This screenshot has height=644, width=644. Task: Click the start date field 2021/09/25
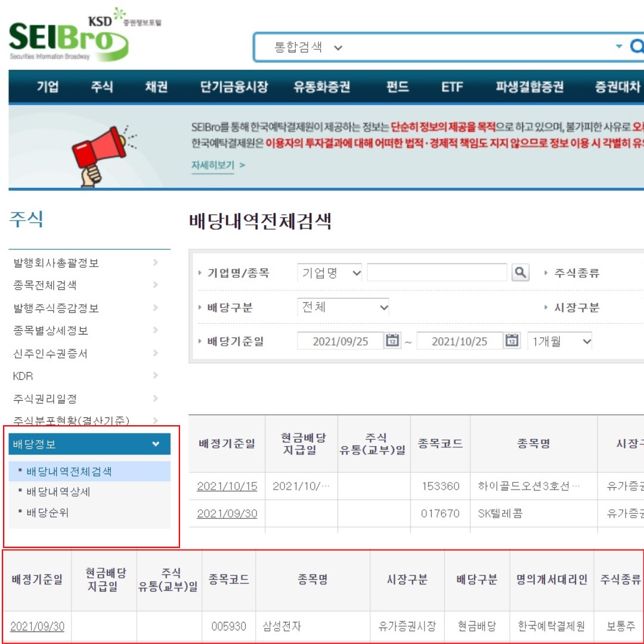tap(340, 341)
